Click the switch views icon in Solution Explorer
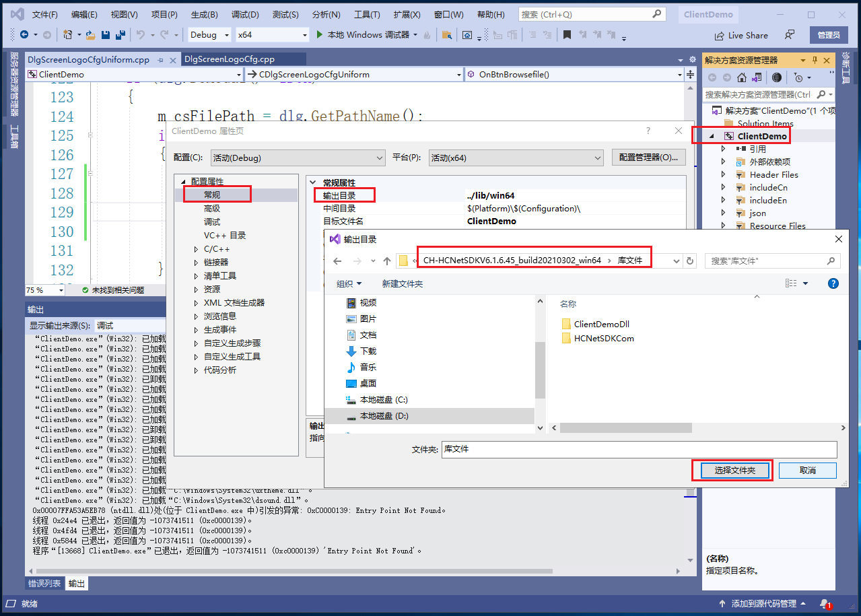Viewport: 861px width, 616px height. (757, 77)
